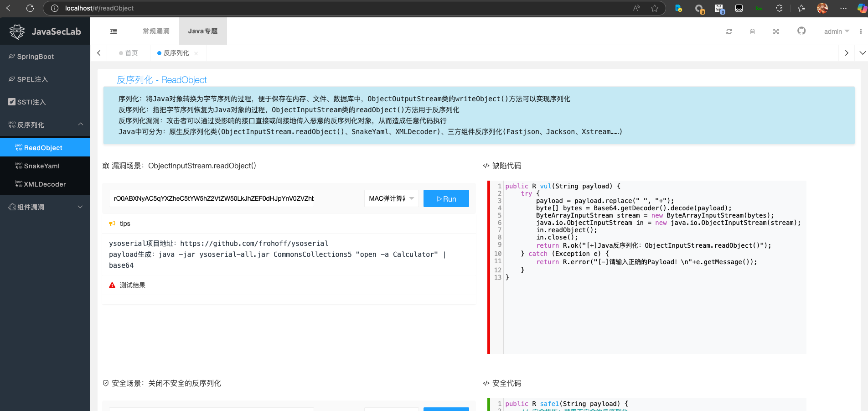Favorite this page with the star icon
This screenshot has height=411, width=868.
[655, 8]
